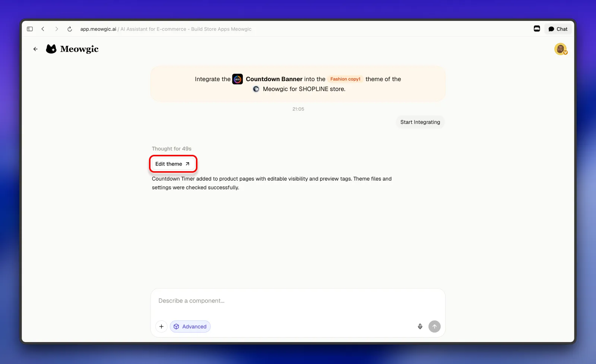Open the user profile avatar
Viewport: 596px width, 364px height.
pos(561,49)
